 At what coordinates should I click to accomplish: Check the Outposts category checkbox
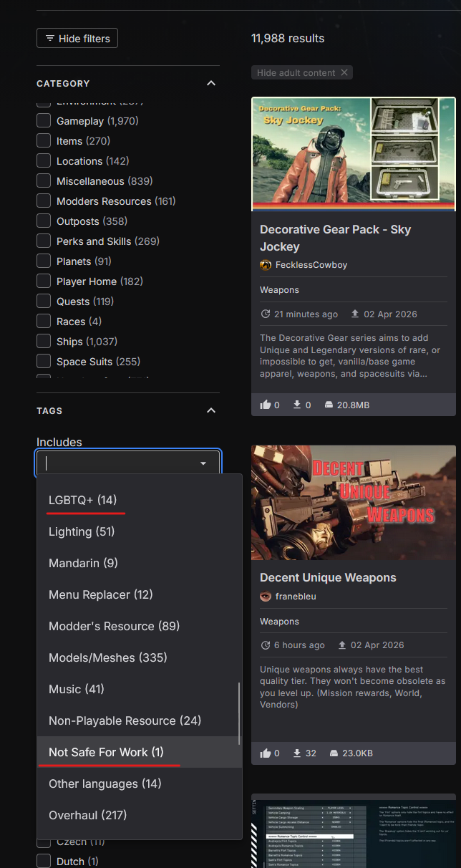click(44, 221)
